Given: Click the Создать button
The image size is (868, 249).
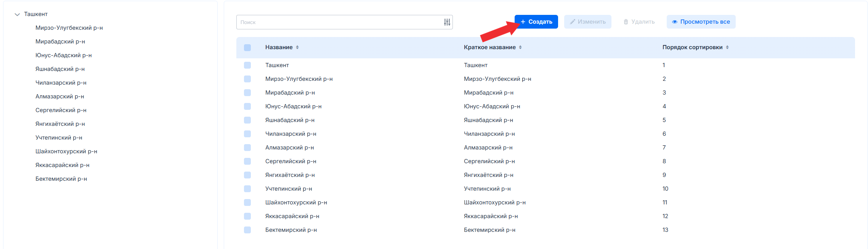Looking at the screenshot, I should coord(536,22).
